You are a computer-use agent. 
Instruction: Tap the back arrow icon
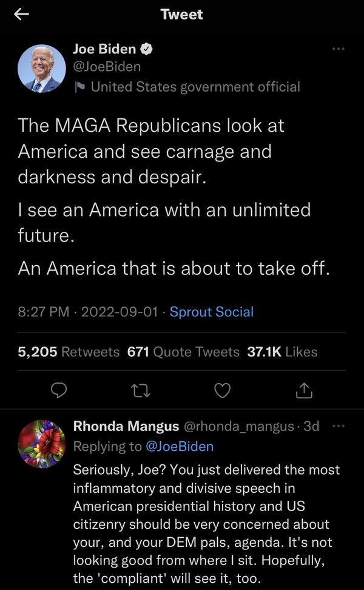pos(22,15)
